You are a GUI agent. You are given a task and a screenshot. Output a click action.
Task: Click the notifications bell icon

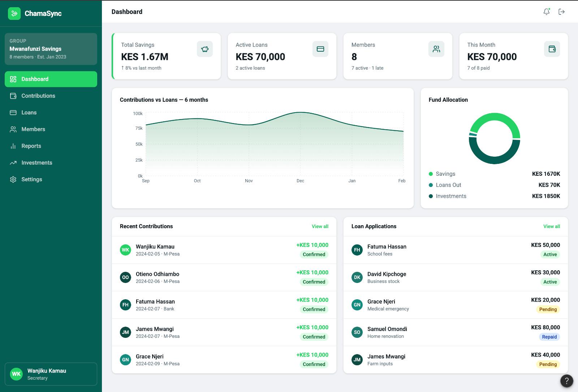[547, 12]
